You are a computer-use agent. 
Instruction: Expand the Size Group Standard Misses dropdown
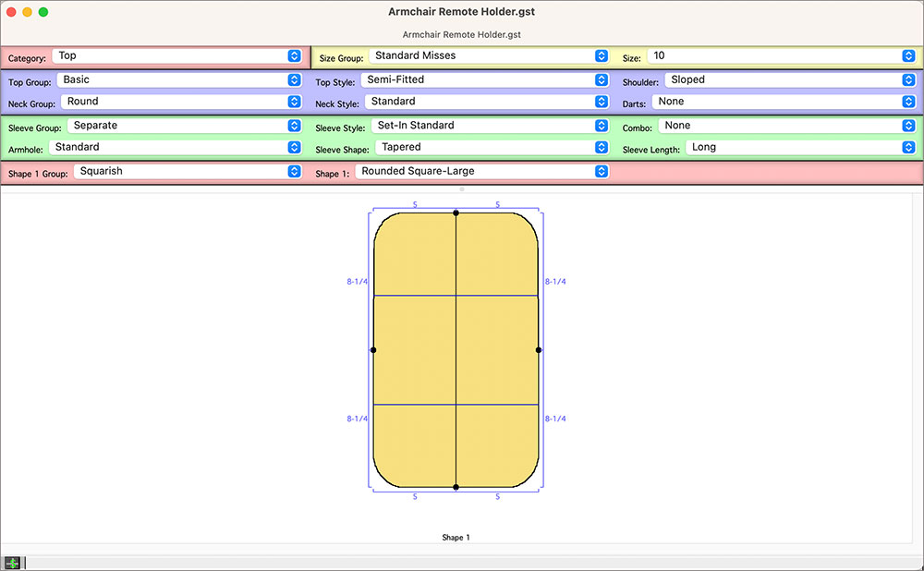coord(487,56)
